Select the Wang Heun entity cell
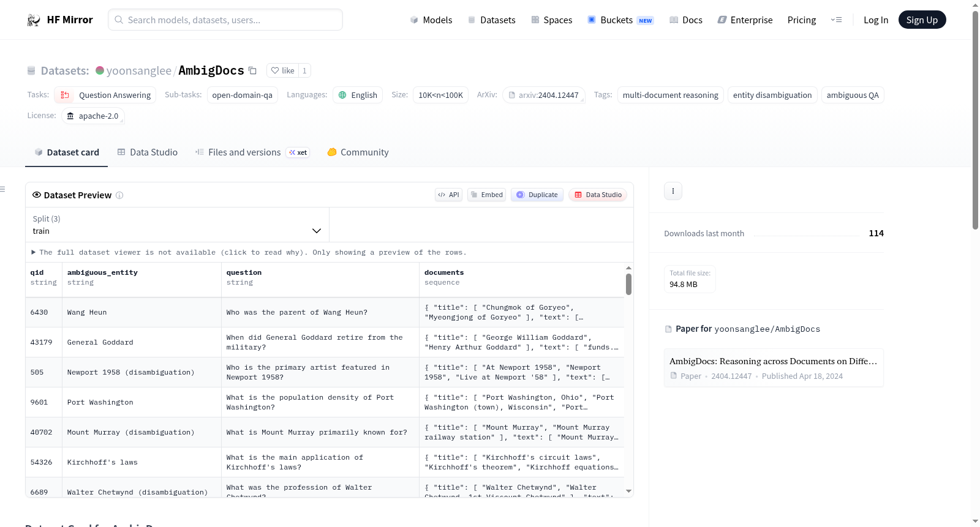 point(141,312)
